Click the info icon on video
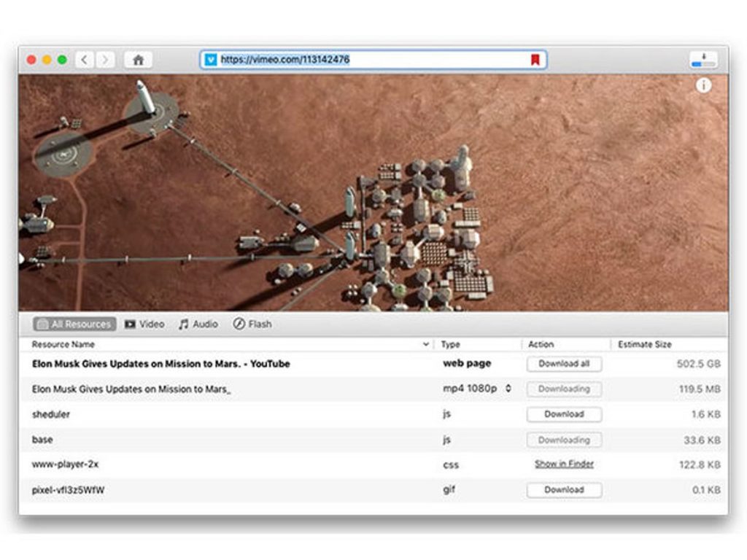The image size is (747, 560). 703,85
